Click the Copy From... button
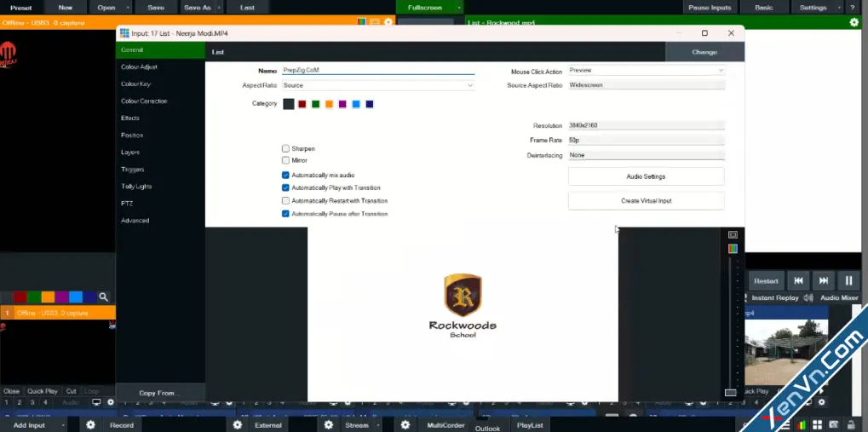This screenshot has height=432, width=868. coord(160,393)
